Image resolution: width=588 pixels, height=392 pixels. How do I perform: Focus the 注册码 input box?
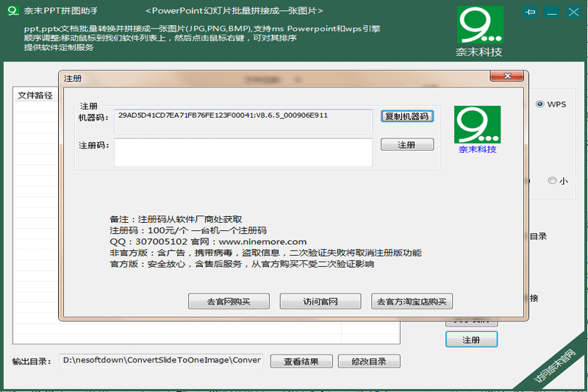pyautogui.click(x=243, y=152)
